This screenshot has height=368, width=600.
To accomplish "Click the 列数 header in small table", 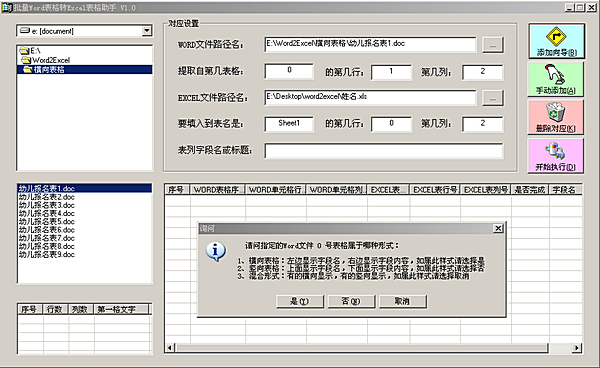I will [x=81, y=309].
